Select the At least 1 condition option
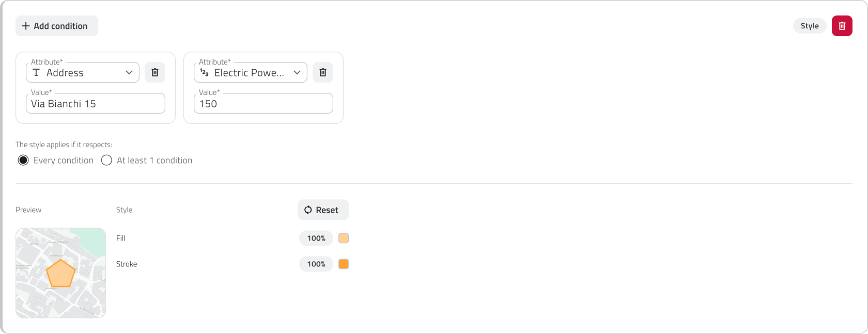The height and width of the screenshot is (334, 868). [x=106, y=160]
